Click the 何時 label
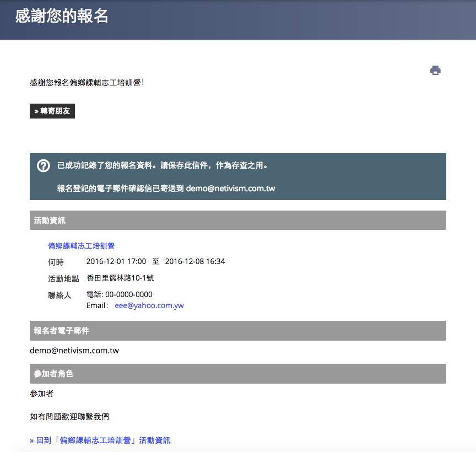This screenshot has width=476, height=452. (56, 262)
